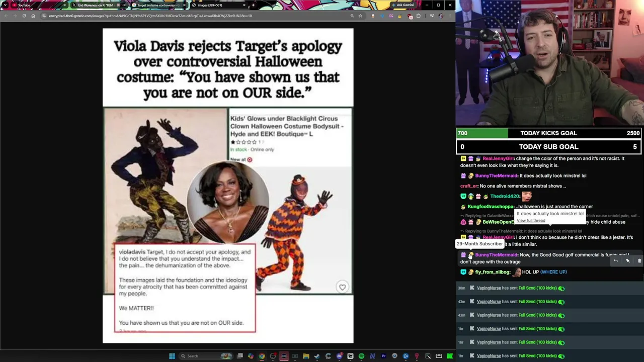Click the HOL UP emote face
Viewport: 644px width, 362px height.
point(517,272)
